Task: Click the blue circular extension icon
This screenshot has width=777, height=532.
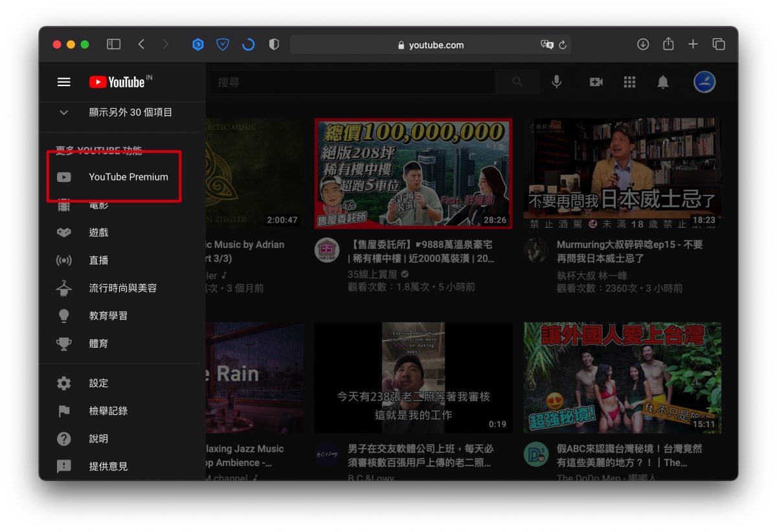Action: click(248, 45)
